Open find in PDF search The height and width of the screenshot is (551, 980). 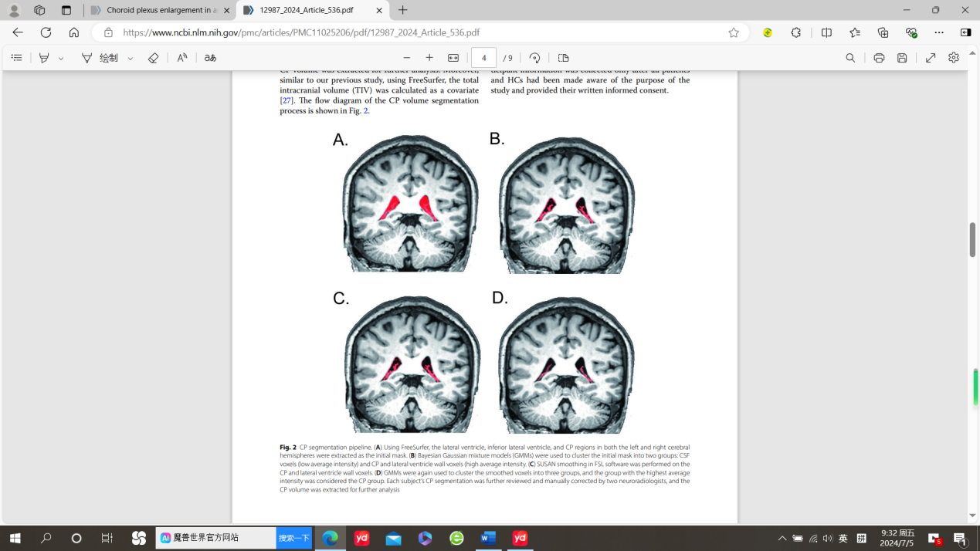point(850,58)
